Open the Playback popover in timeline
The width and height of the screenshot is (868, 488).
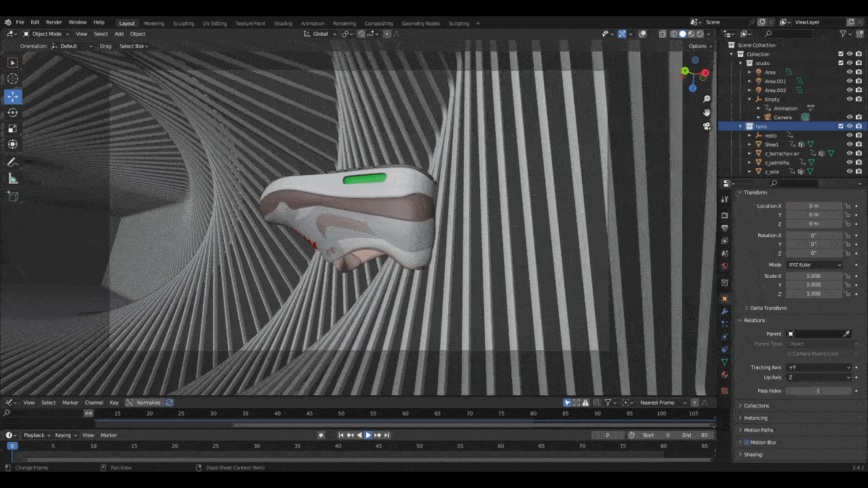(x=35, y=435)
